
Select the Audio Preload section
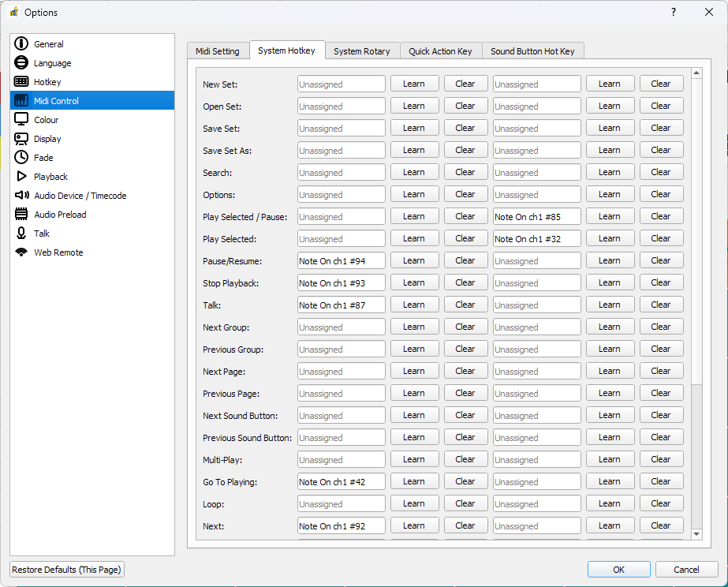[x=59, y=214]
